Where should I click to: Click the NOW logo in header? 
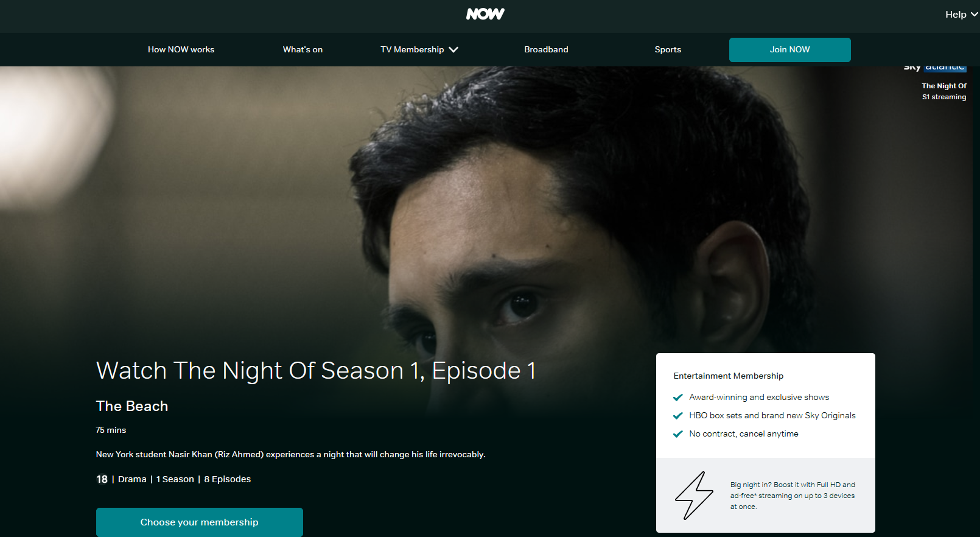485,14
